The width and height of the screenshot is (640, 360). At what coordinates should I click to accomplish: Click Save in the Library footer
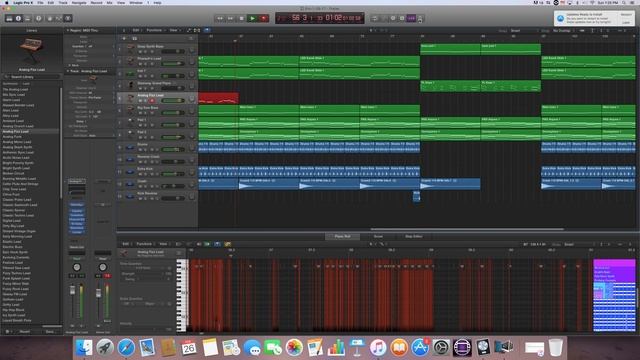50,331
